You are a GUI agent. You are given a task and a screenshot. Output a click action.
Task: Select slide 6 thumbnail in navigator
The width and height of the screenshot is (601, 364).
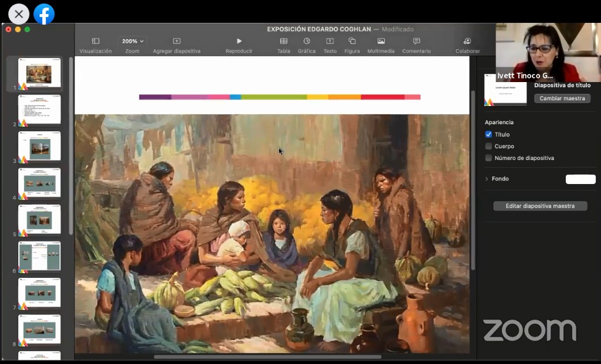coord(39,256)
